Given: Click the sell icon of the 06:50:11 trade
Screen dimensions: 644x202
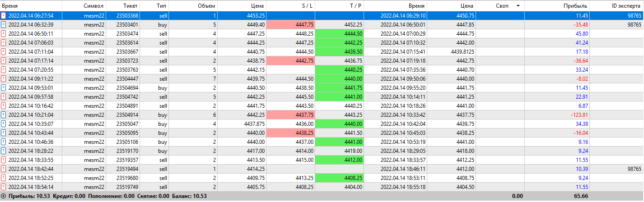Looking at the screenshot, I should click(4, 33).
